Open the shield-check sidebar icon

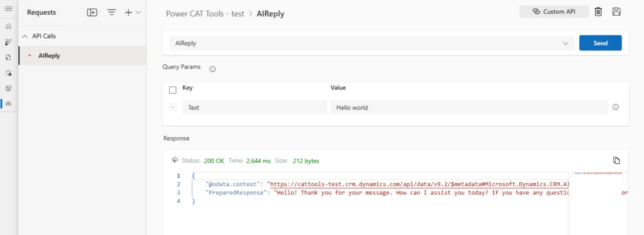[x=8, y=73]
